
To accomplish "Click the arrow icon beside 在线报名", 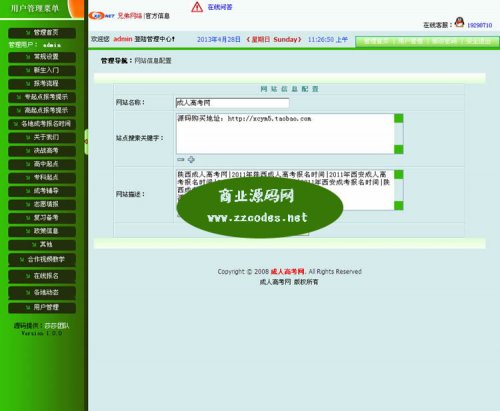I will pyautogui.click(x=28, y=276).
